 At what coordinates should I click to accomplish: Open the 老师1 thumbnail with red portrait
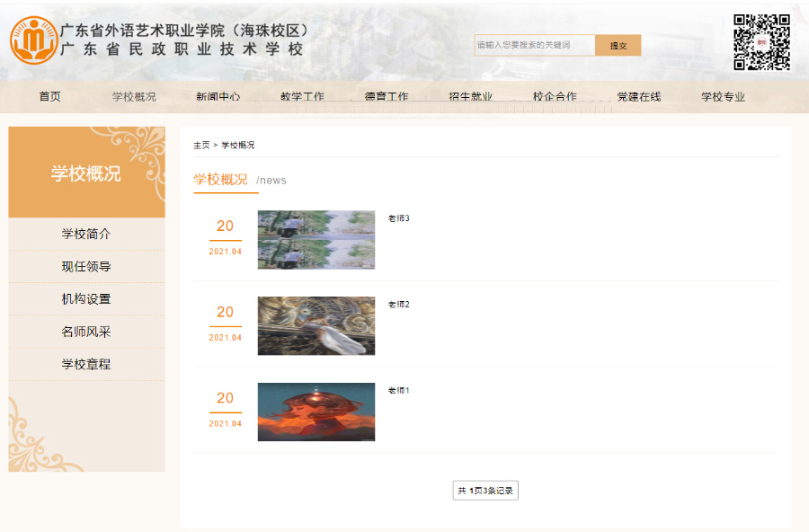(316, 412)
